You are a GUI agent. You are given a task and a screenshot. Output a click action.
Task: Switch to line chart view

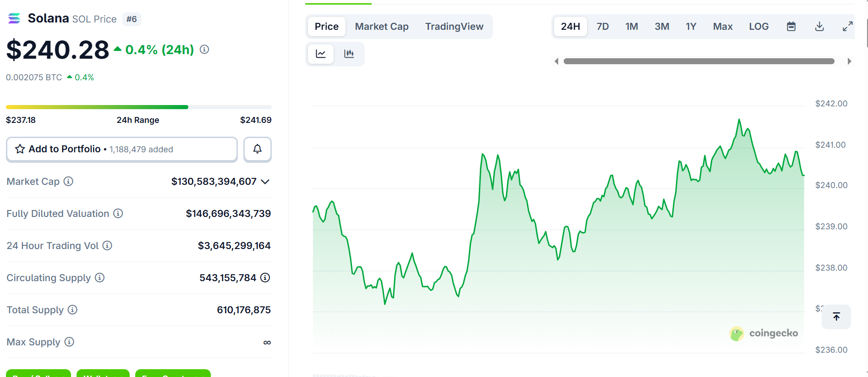point(321,54)
